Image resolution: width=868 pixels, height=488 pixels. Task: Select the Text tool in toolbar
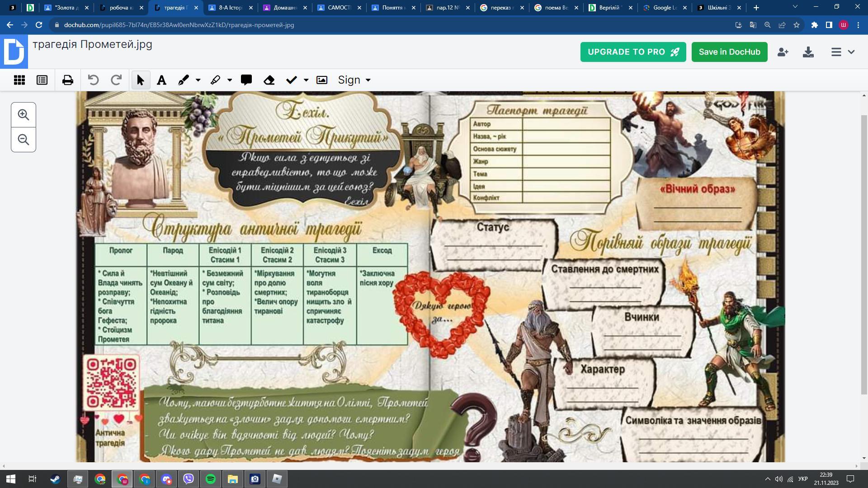[161, 80]
